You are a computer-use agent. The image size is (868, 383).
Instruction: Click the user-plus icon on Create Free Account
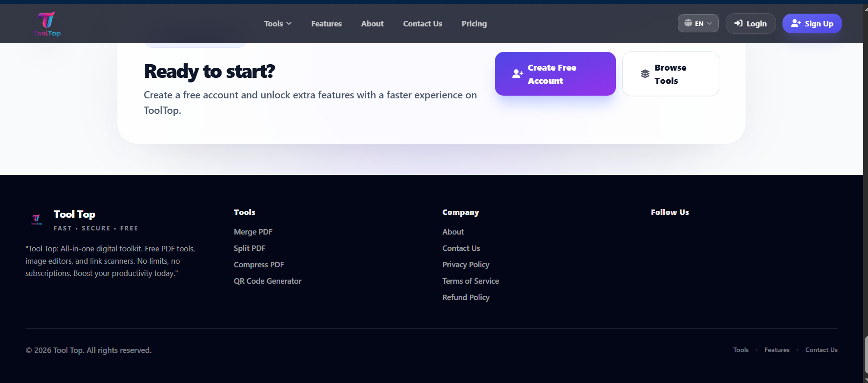click(518, 74)
